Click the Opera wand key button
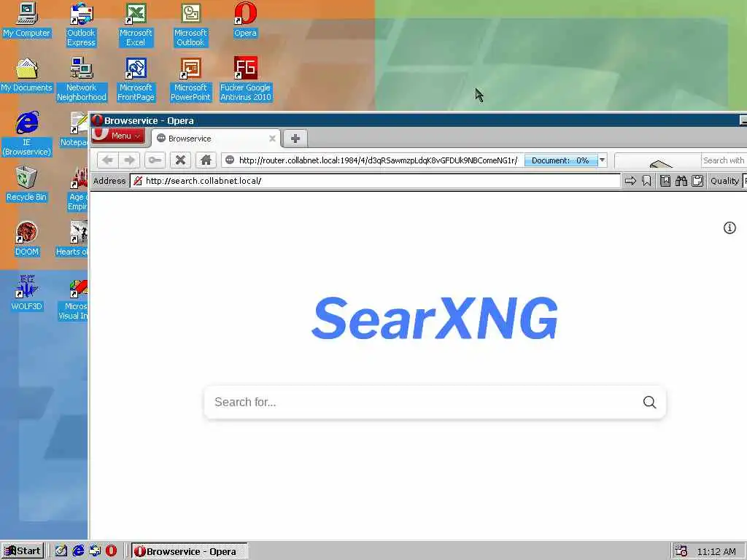Image resolution: width=747 pixels, height=560 pixels. point(155,160)
